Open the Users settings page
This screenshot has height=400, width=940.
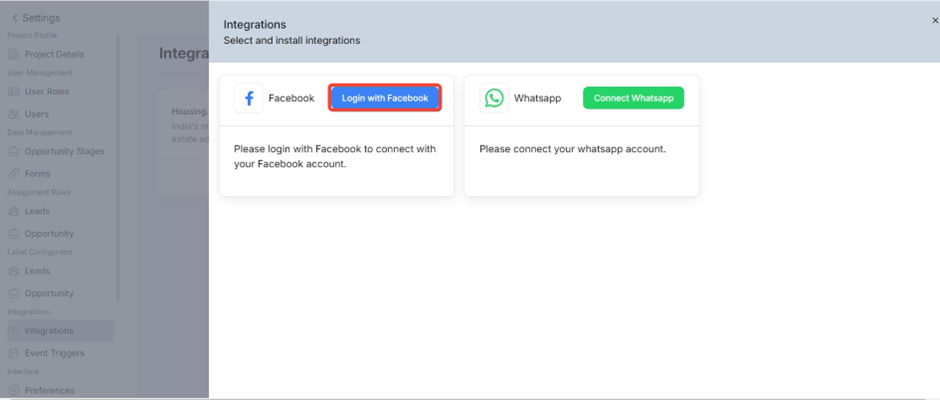[37, 113]
